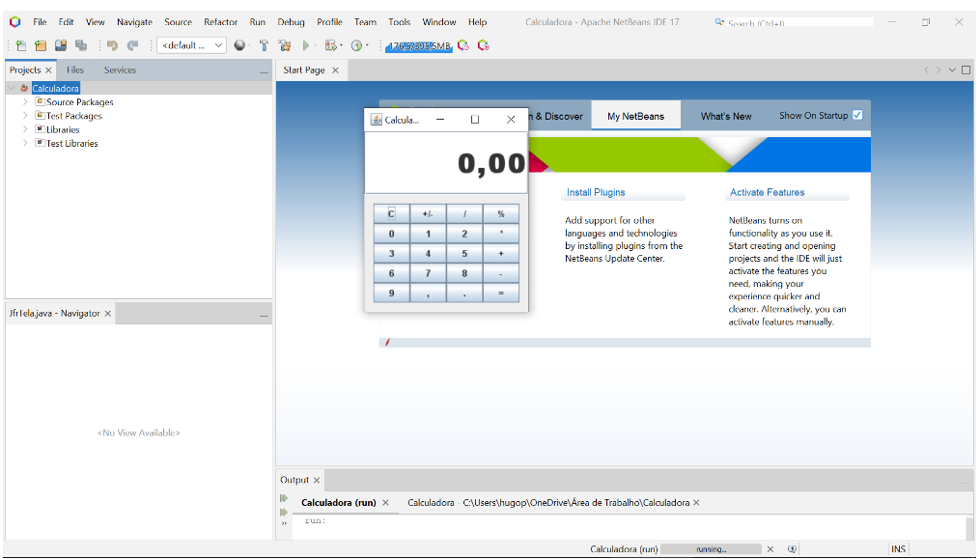Build the project with the hammer icon
This screenshot has width=980, height=559.
(x=264, y=44)
